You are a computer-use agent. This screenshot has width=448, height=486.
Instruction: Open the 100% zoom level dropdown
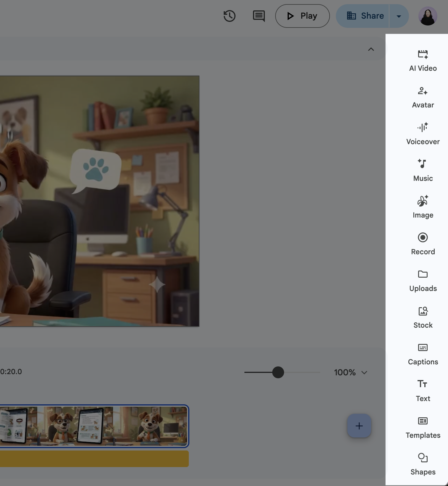click(351, 372)
